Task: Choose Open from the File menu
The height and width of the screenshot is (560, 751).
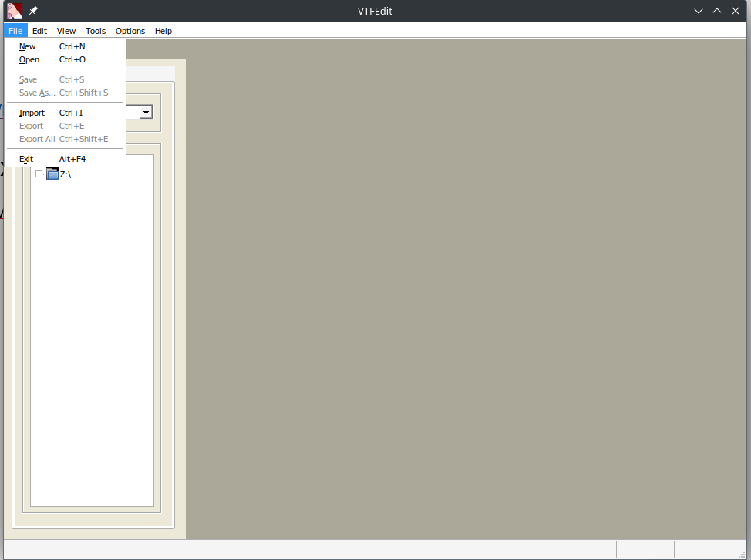Action: coord(29,59)
